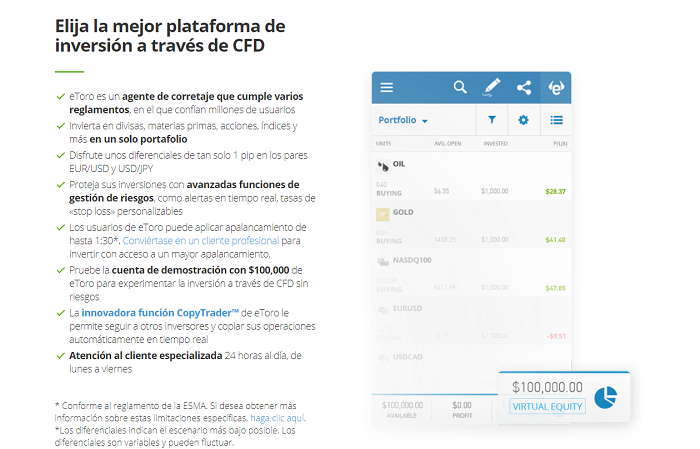Select the pencil edit icon
Screen dimensions: 700x449
coord(492,87)
